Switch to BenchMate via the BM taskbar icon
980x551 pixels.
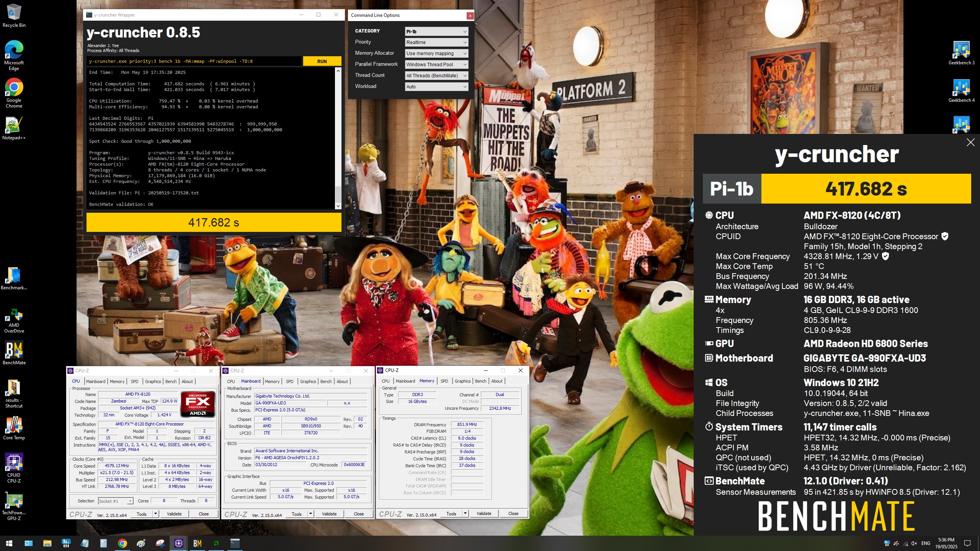197,543
